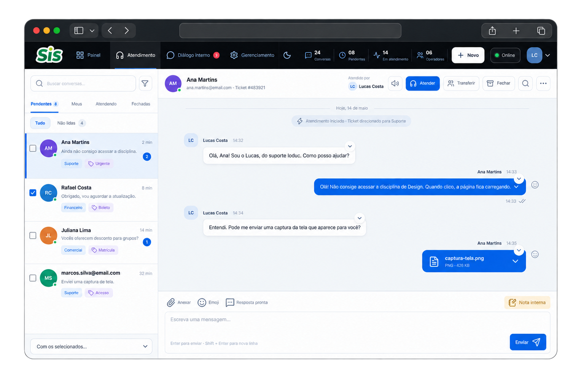Open more options three-dots menu
Screen dimensions: 581x392
[543, 83]
